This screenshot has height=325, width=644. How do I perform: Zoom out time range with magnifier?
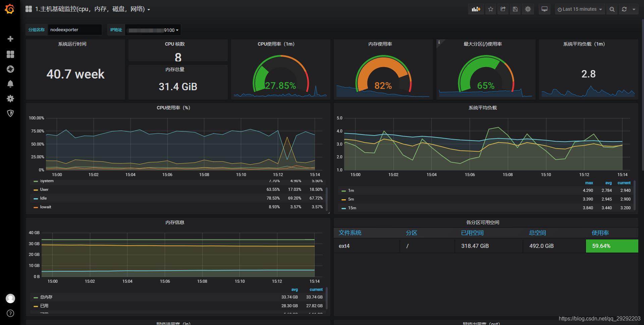pyautogui.click(x=612, y=9)
